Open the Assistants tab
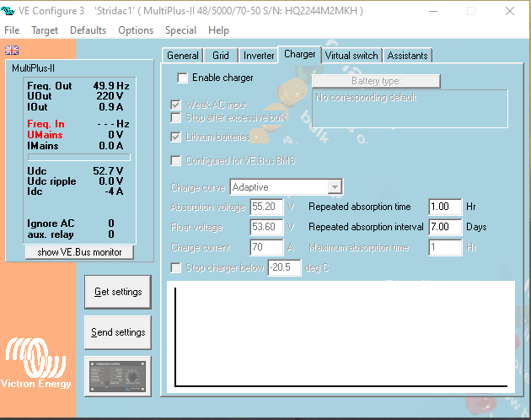 coord(408,56)
